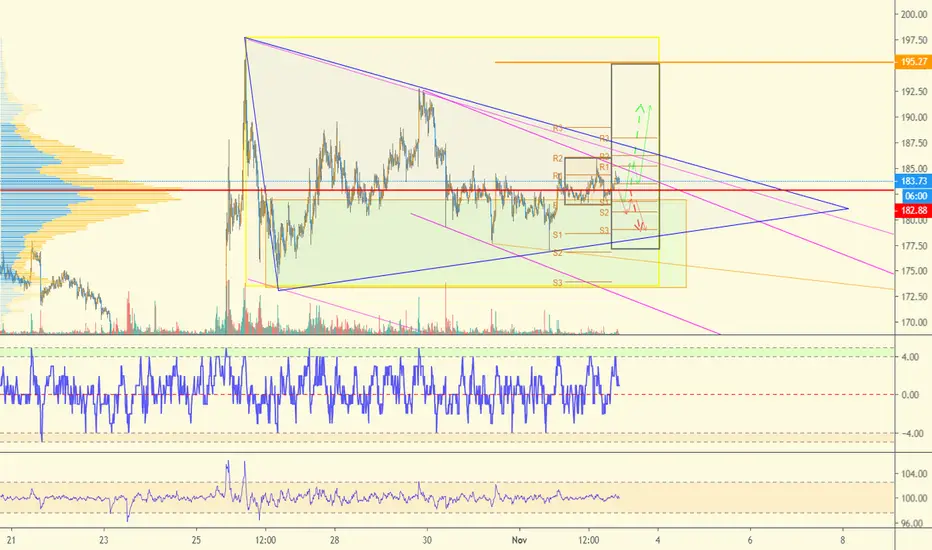Click the 6 date on time axis
This screenshot has height=550, width=932.
tap(750, 540)
